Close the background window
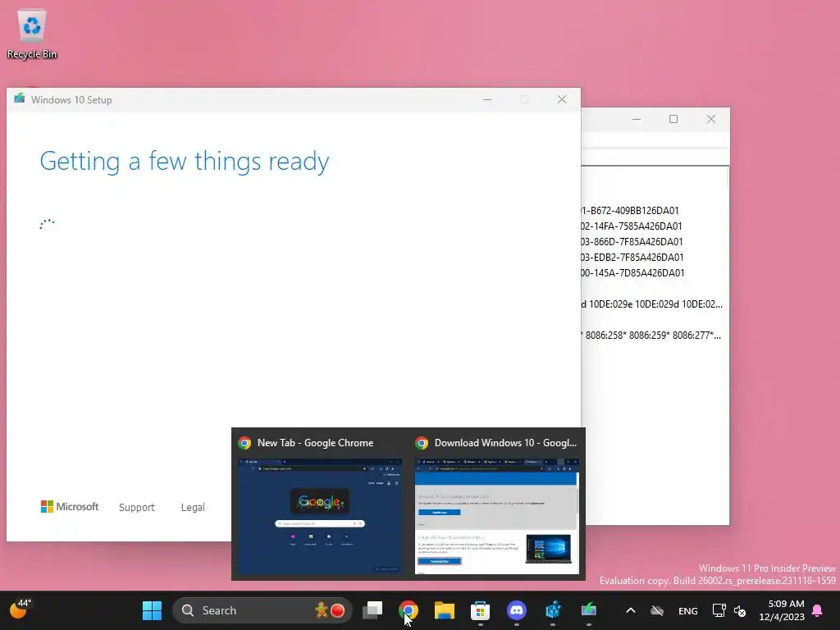This screenshot has height=630, width=840. (711, 119)
